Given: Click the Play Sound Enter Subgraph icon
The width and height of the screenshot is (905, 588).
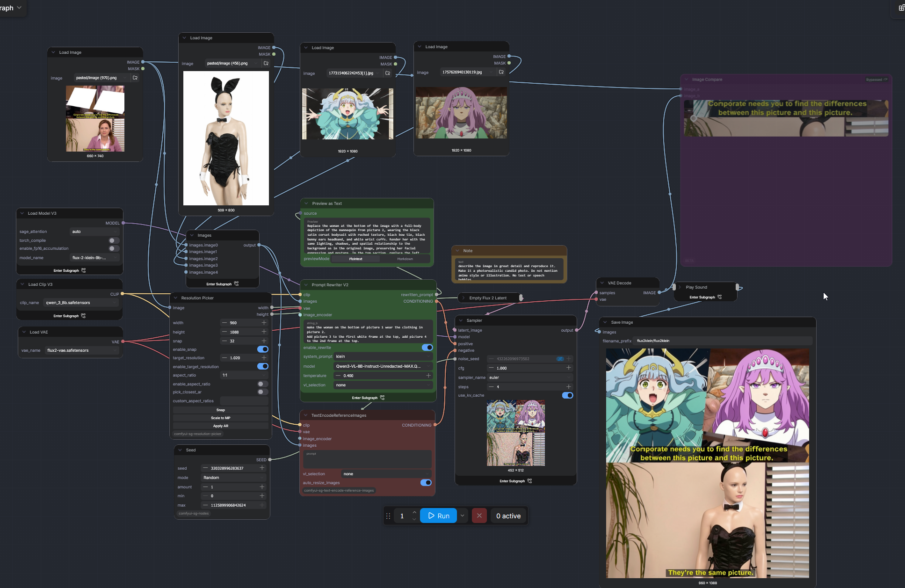Looking at the screenshot, I should point(719,297).
